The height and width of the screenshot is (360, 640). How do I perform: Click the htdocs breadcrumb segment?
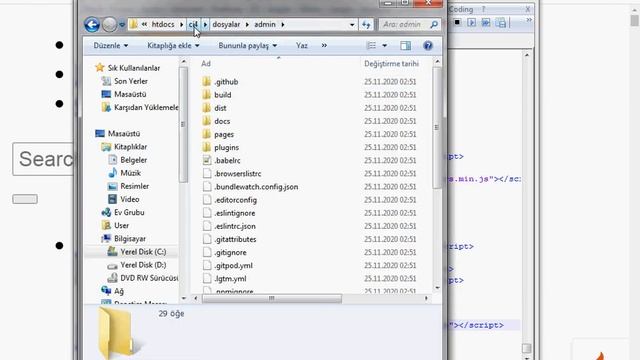tap(162, 24)
